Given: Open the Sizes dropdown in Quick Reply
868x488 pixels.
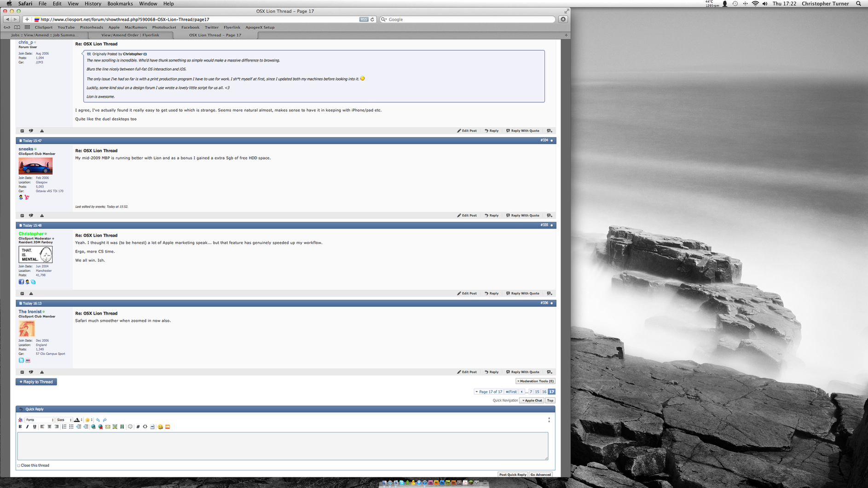Looking at the screenshot, I should pos(63,420).
